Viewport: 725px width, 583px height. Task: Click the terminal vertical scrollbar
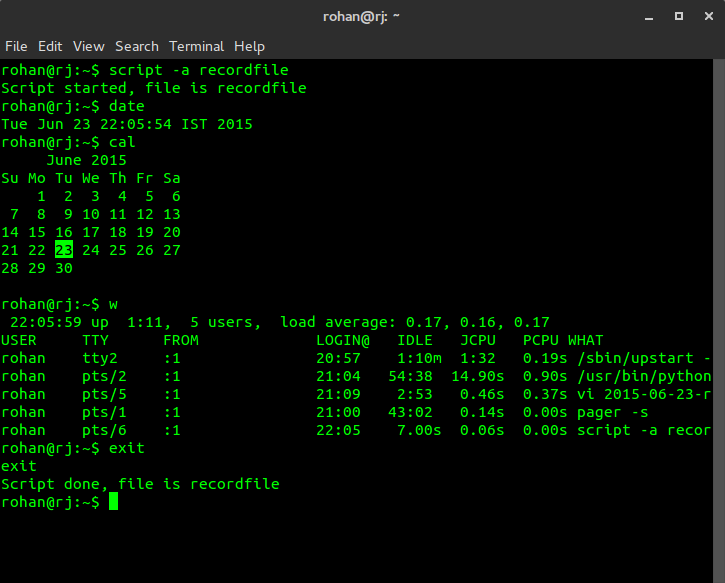[719, 320]
